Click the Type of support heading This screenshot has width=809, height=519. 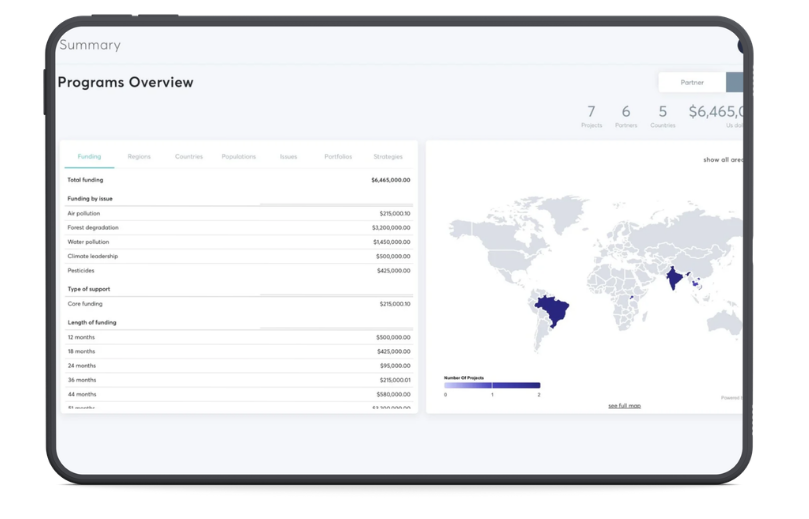click(89, 289)
